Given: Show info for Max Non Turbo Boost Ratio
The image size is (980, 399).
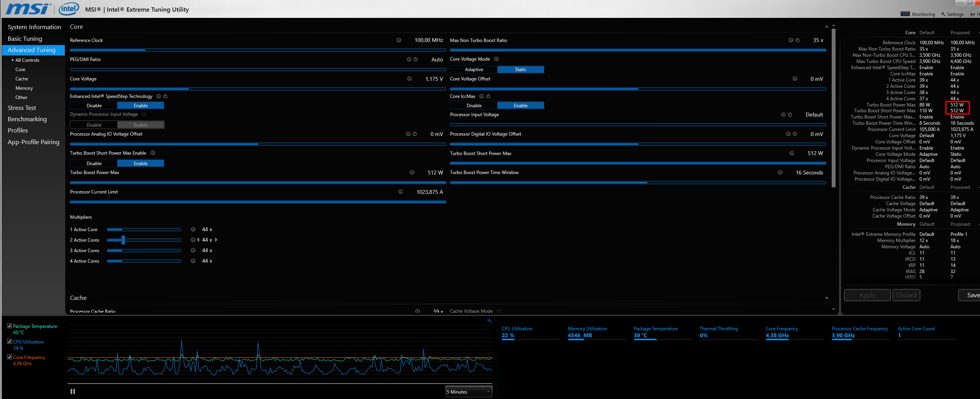Looking at the screenshot, I should (x=791, y=40).
